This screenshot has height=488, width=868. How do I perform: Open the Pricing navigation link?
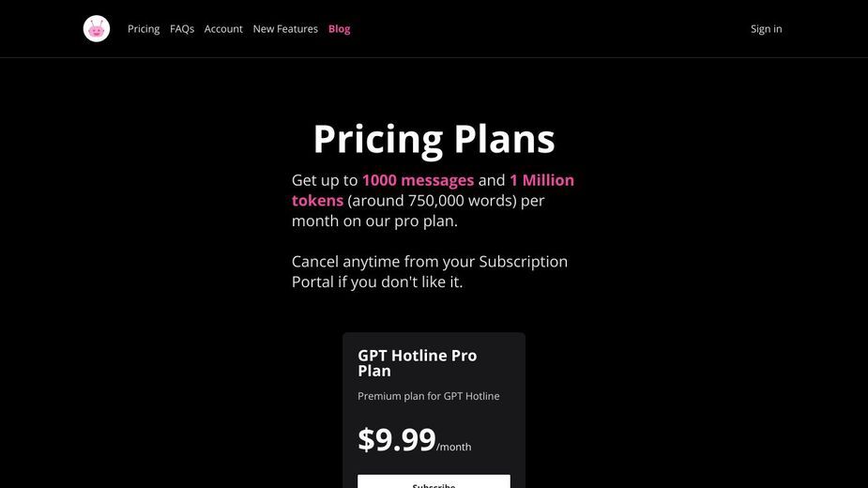point(144,29)
